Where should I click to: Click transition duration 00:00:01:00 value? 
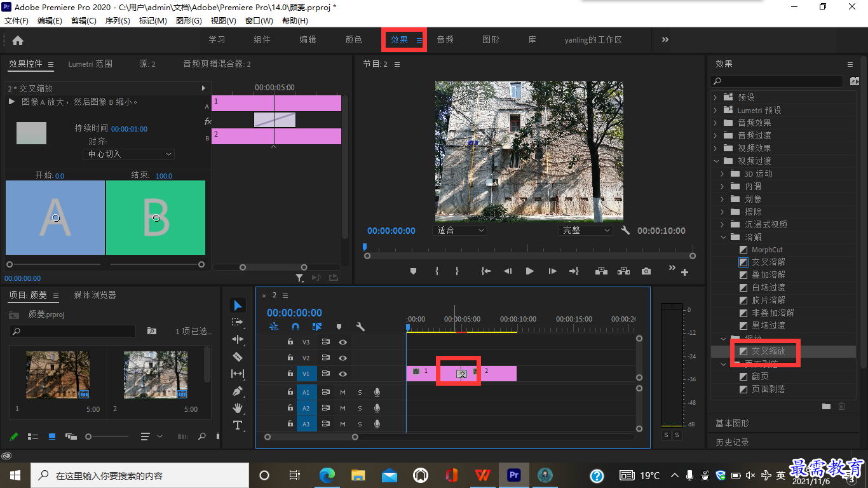(129, 129)
